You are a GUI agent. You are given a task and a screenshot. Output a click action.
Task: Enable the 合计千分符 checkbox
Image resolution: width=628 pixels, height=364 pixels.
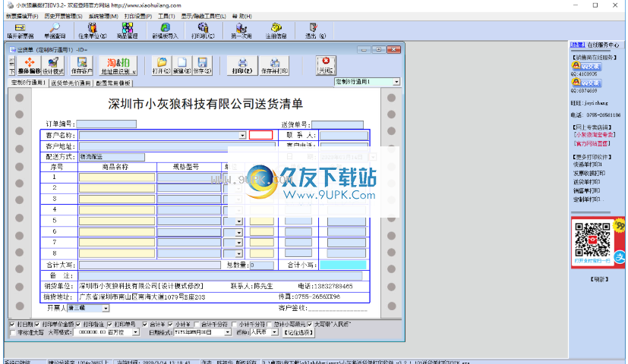197,324
